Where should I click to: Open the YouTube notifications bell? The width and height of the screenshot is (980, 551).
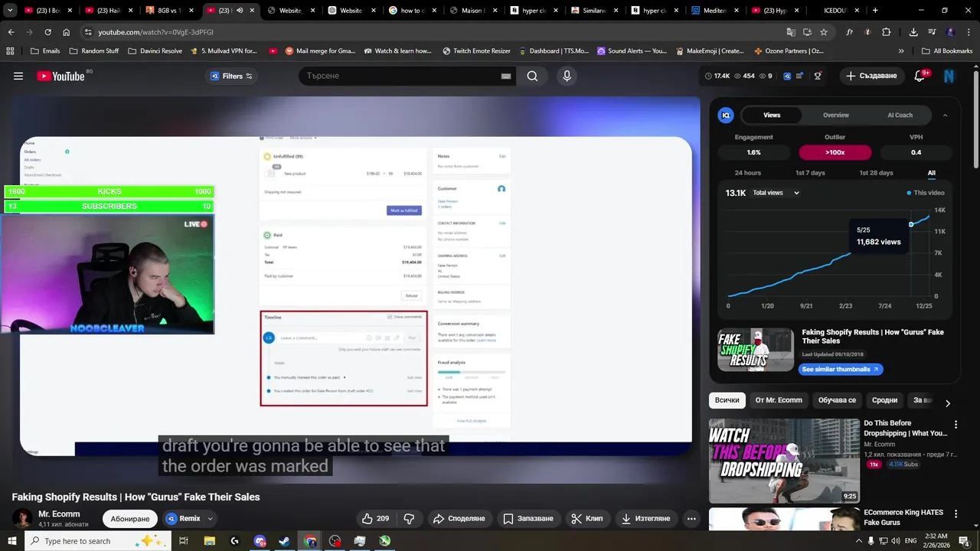pyautogui.click(x=920, y=76)
